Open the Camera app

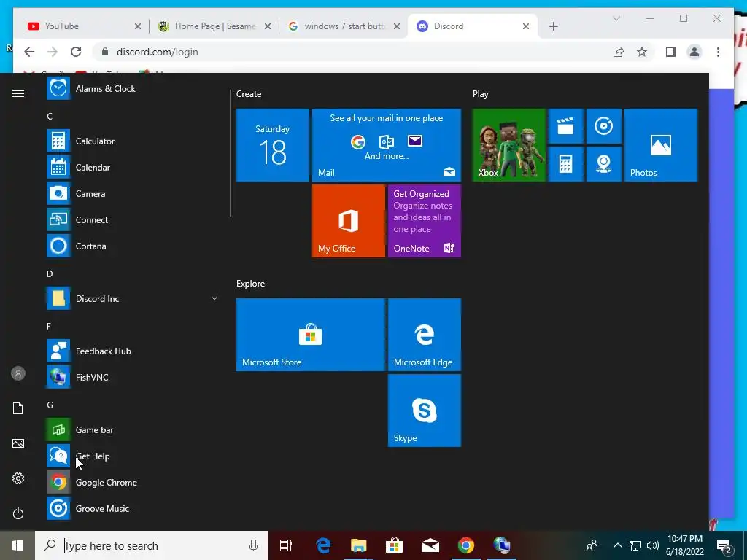133,193
